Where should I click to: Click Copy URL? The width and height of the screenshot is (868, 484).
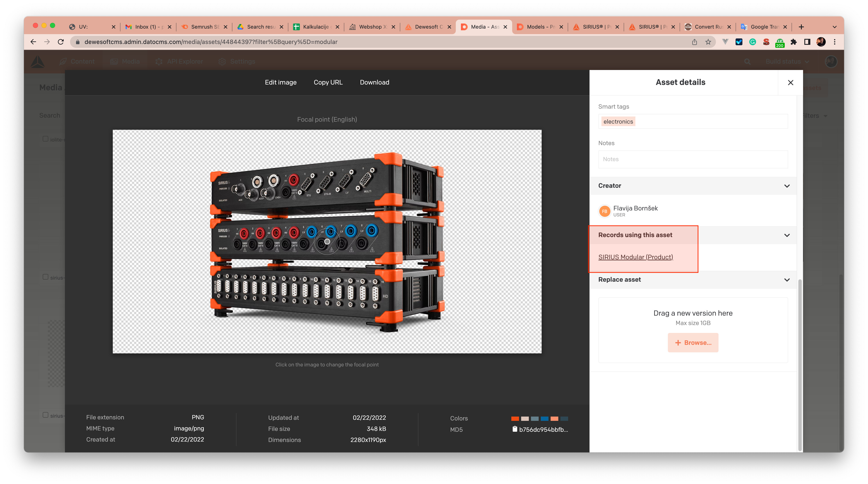pyautogui.click(x=328, y=82)
